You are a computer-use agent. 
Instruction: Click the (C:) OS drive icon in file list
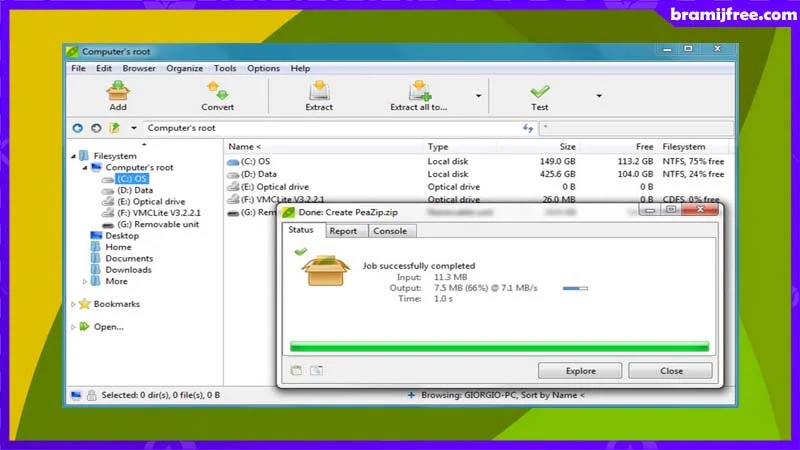coord(233,162)
